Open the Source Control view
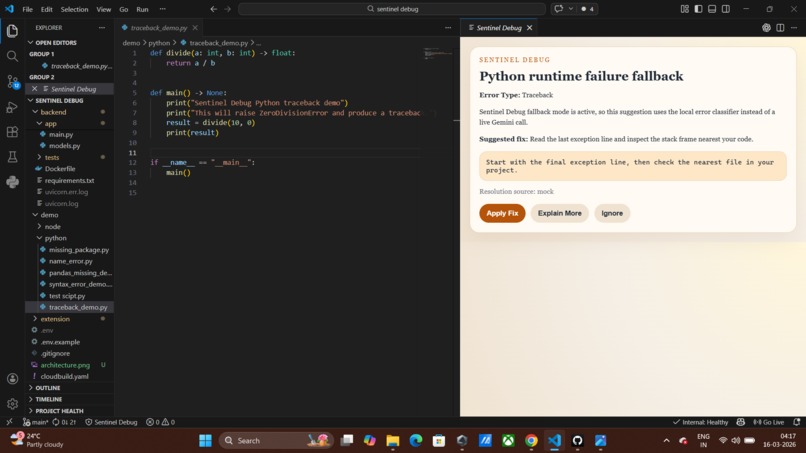Image resolution: width=806 pixels, height=453 pixels. pos(12,81)
